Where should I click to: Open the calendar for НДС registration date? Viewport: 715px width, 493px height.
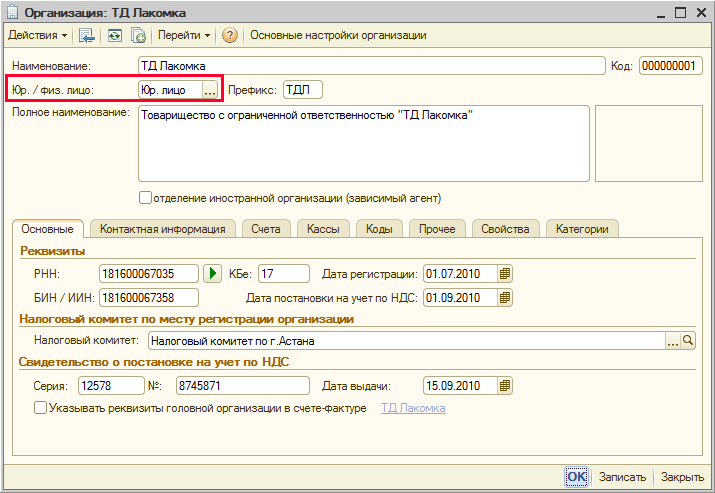(x=506, y=297)
